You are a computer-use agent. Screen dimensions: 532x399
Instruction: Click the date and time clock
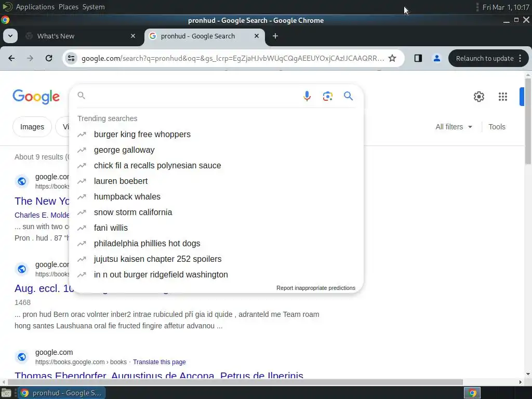(x=506, y=7)
